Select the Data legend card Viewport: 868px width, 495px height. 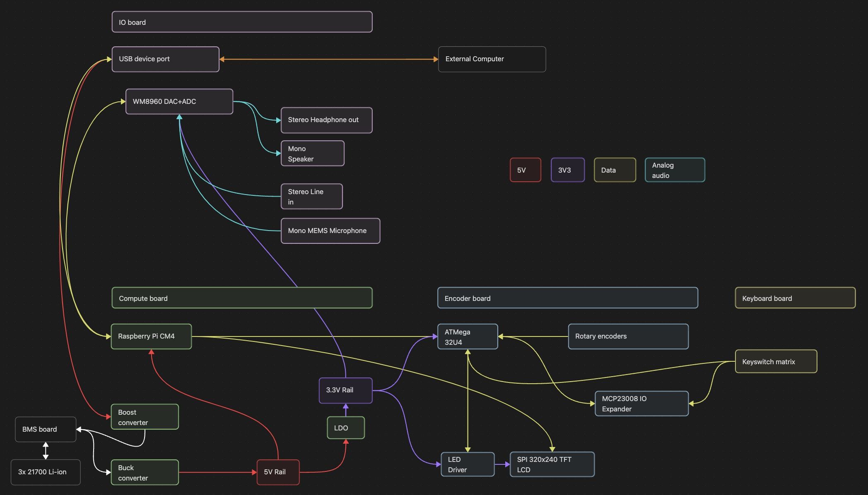point(615,170)
